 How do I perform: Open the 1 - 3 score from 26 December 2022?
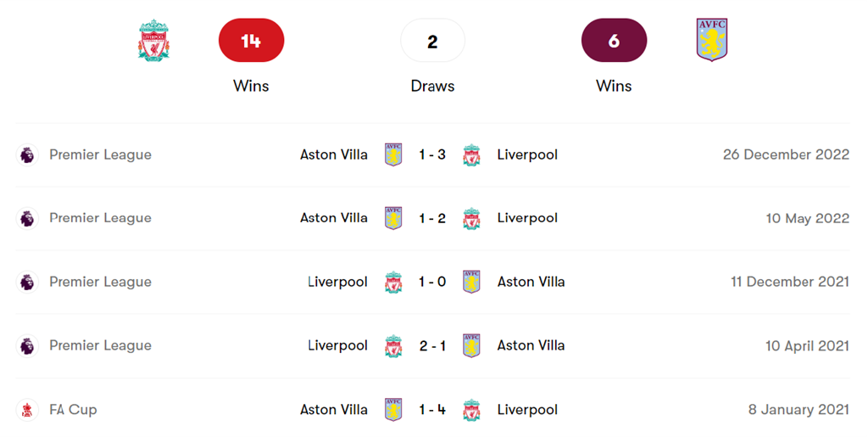432,154
